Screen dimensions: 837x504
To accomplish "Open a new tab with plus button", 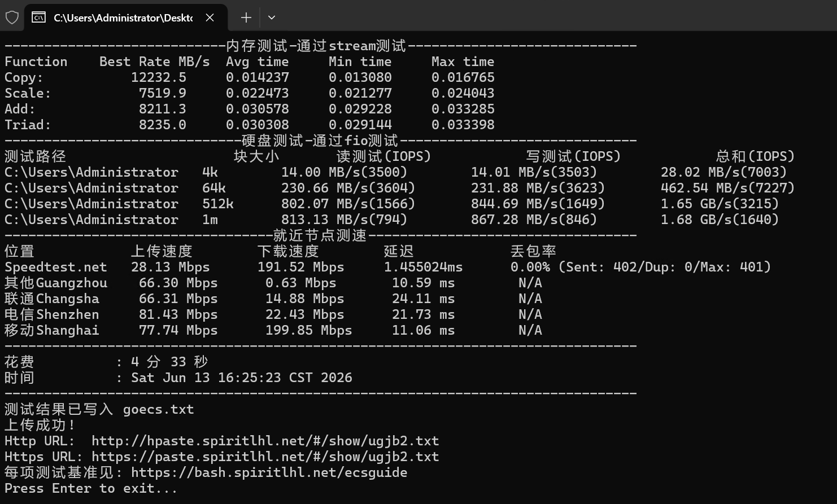I will point(246,17).
